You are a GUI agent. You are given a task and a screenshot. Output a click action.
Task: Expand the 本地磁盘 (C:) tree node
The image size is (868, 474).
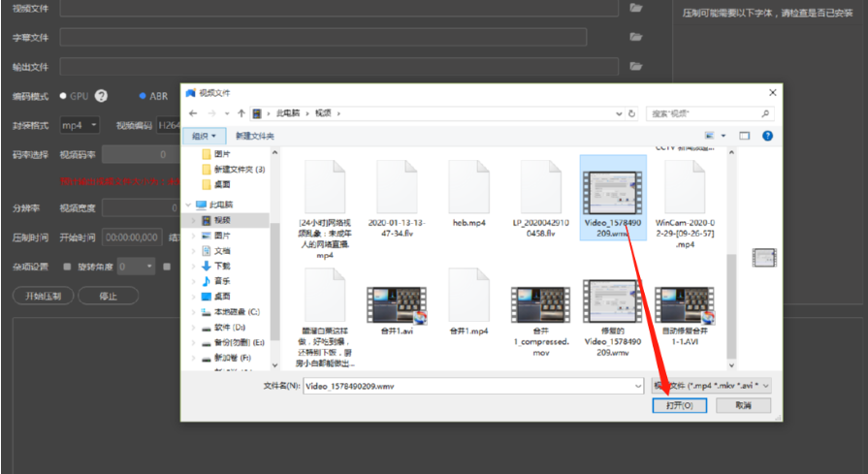pos(193,312)
